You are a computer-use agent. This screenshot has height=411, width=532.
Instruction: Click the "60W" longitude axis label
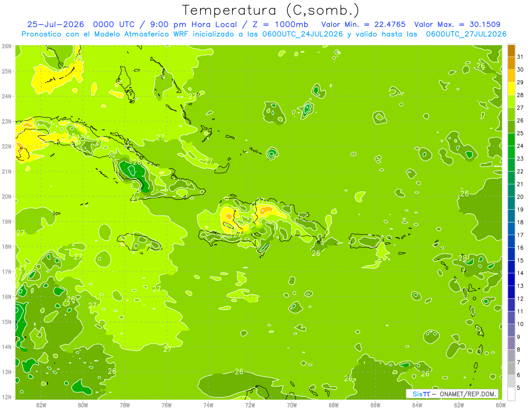click(501, 405)
